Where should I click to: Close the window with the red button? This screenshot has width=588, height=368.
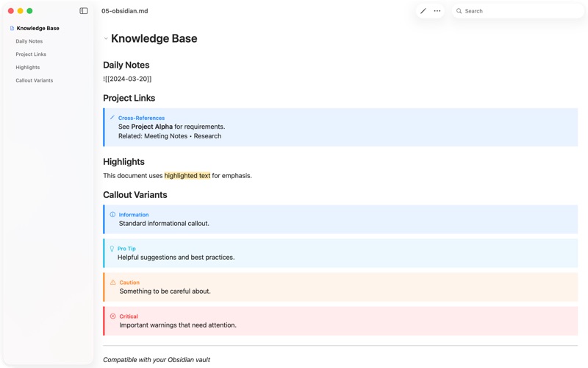click(11, 11)
